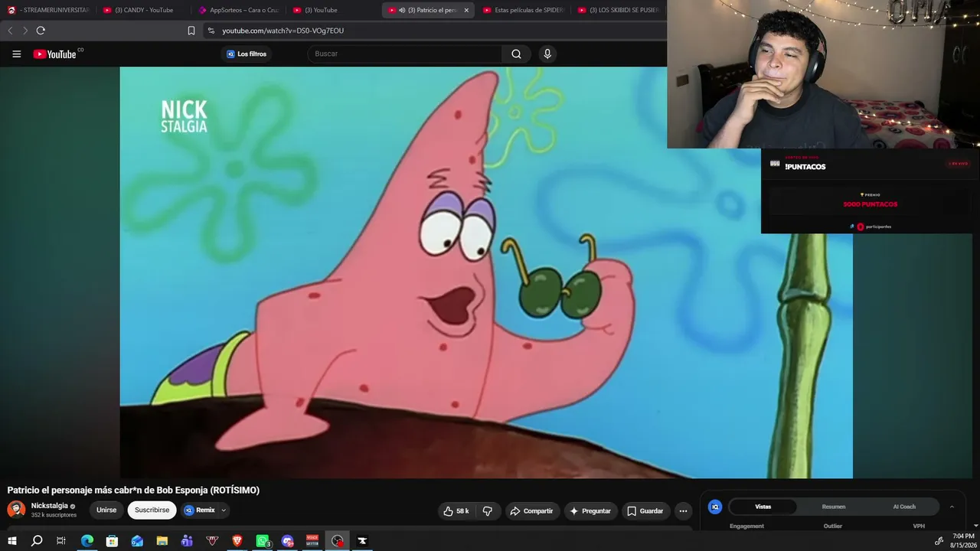The image size is (980, 551).
Task: Bookmark this page with the bookmark icon
Action: (x=191, y=31)
